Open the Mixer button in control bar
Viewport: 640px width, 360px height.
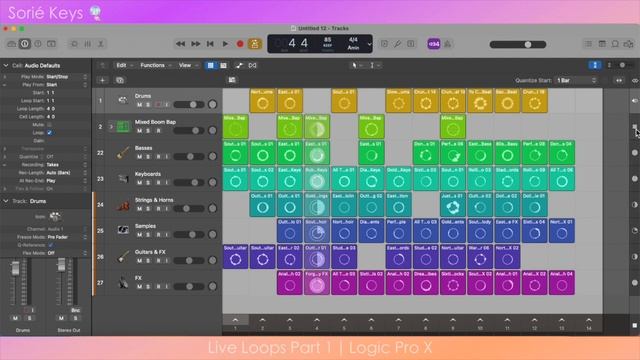coord(87,44)
